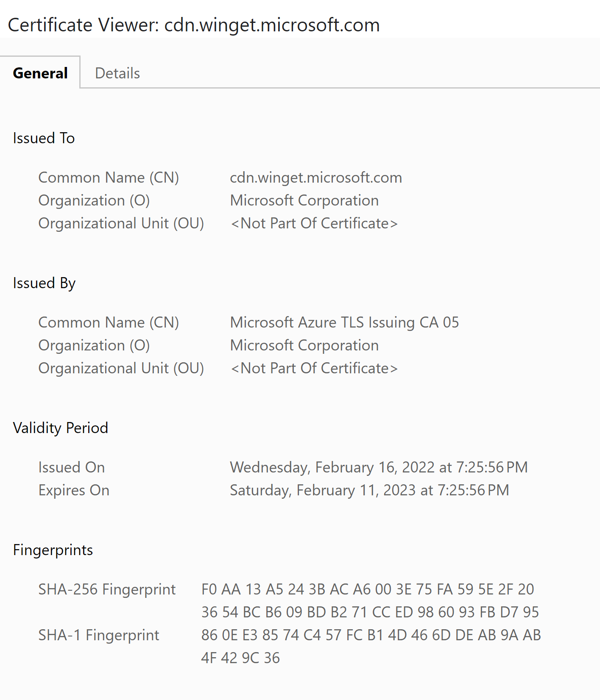The image size is (600, 700).
Task: Click the Organizational Unit value under Issued To
Action: (314, 223)
